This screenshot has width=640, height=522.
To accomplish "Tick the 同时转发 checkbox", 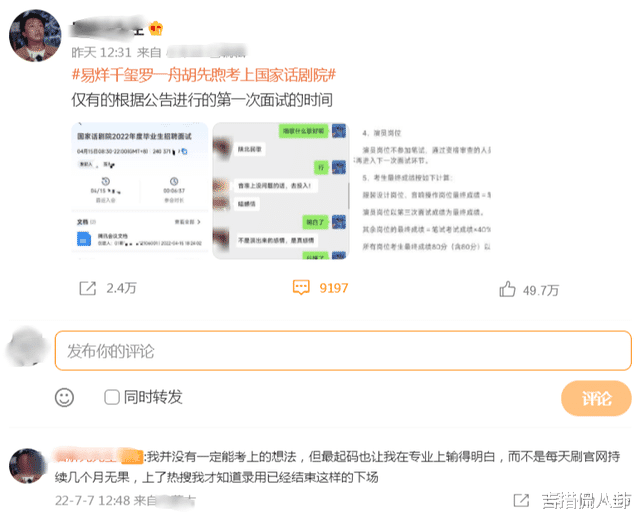I will [x=111, y=397].
